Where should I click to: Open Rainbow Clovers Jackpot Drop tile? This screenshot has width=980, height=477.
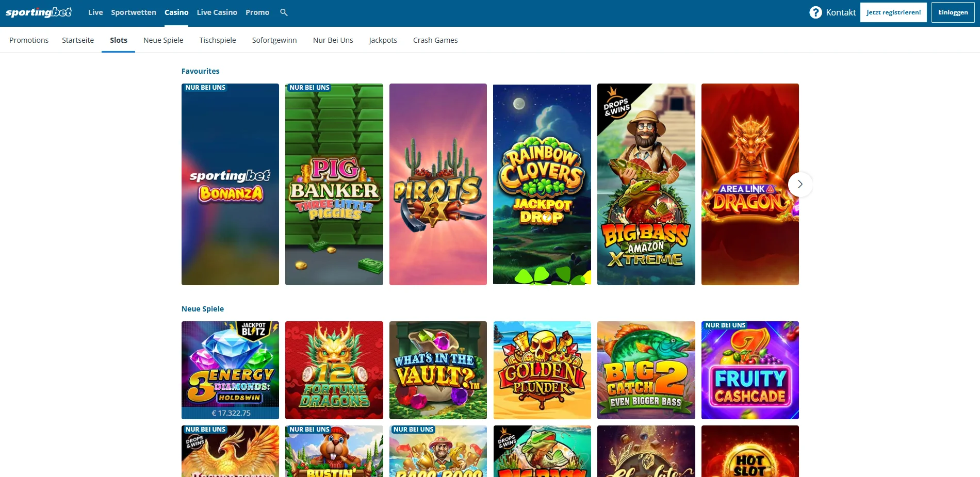point(542,184)
